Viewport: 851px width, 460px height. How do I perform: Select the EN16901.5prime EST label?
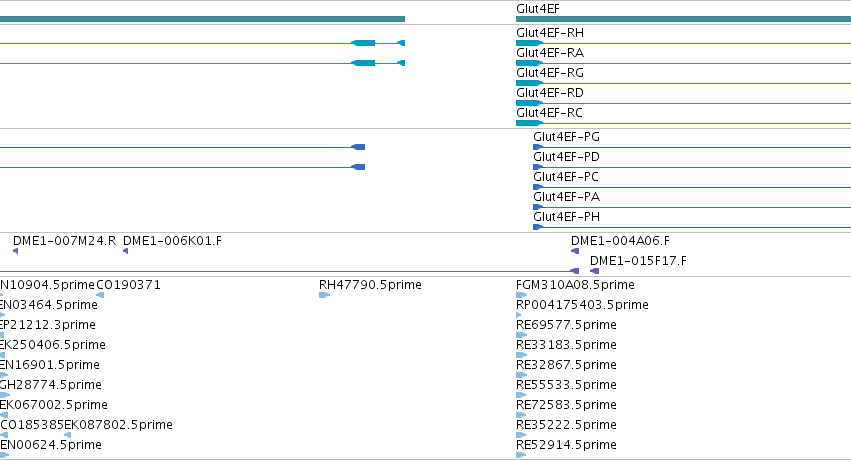pos(50,365)
